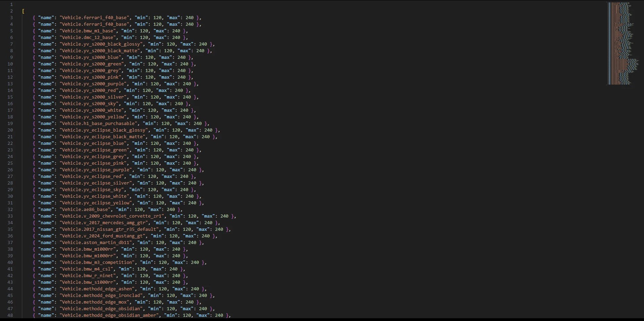644x321 pixels.
Task: Place cursor in "Vehicle.yv_s2000_red"
Action: tap(89, 91)
